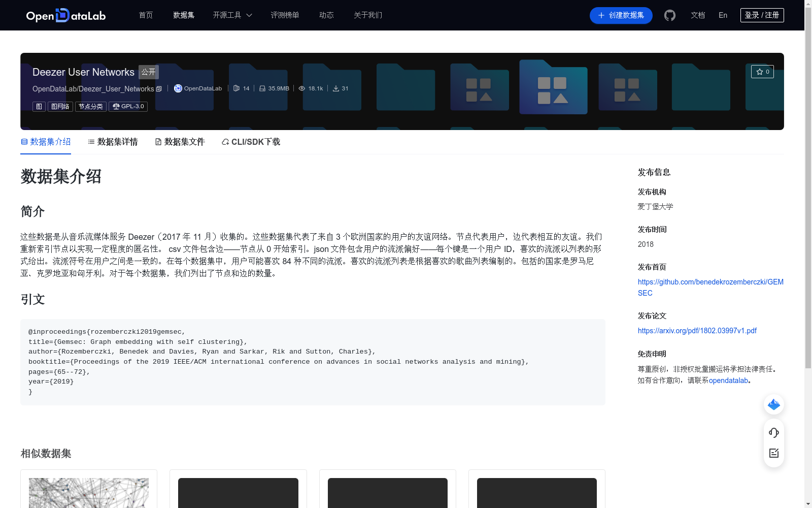812x508 pixels.
Task: Click the 相似数据集 heading
Action: [x=46, y=453]
